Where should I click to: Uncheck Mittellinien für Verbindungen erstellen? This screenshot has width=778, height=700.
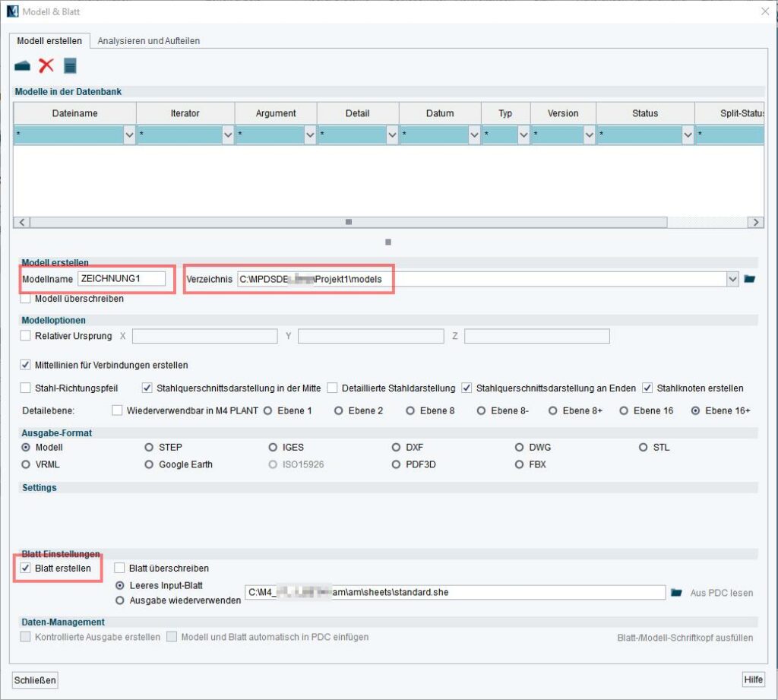(x=25, y=365)
